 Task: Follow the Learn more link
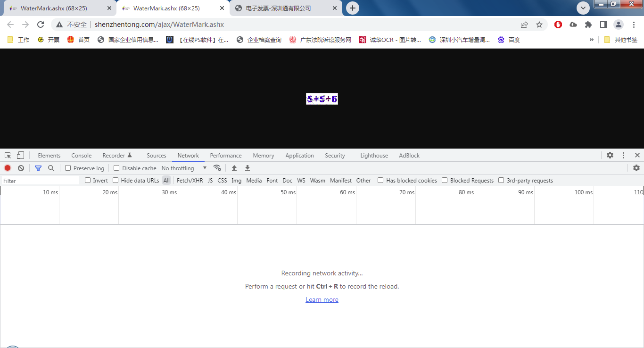pos(322,299)
